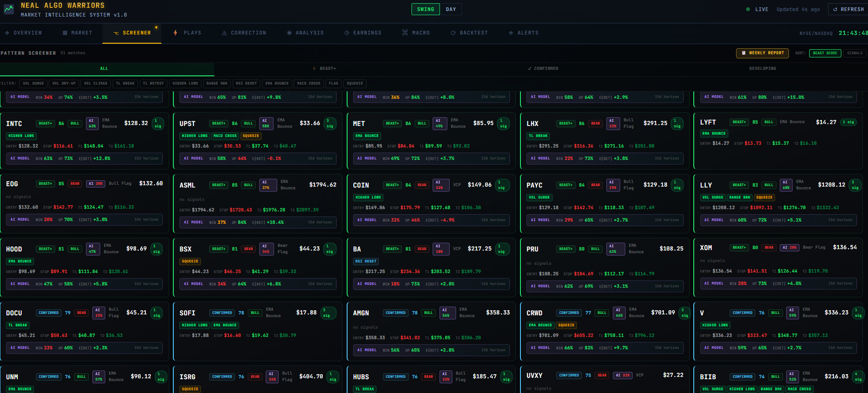
Task: Click the DOCU CONFIRMED badge
Action: pyautogui.click(x=48, y=313)
